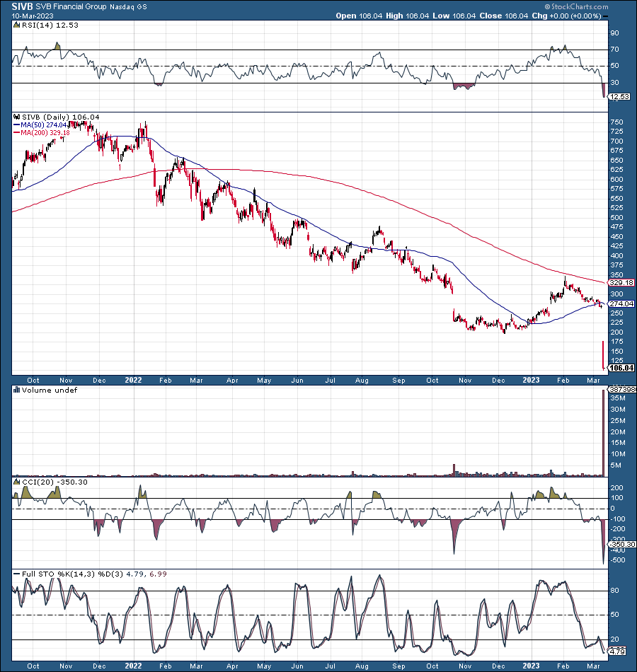The height and width of the screenshot is (672, 637).
Task: Click the MA(200) 329.18 legend text
Action: tap(45, 133)
